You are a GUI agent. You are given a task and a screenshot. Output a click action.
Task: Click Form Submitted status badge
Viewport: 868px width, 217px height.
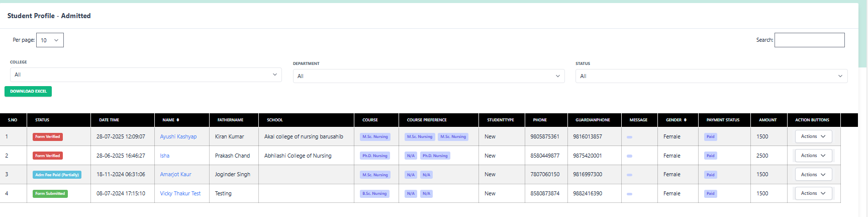point(50,194)
